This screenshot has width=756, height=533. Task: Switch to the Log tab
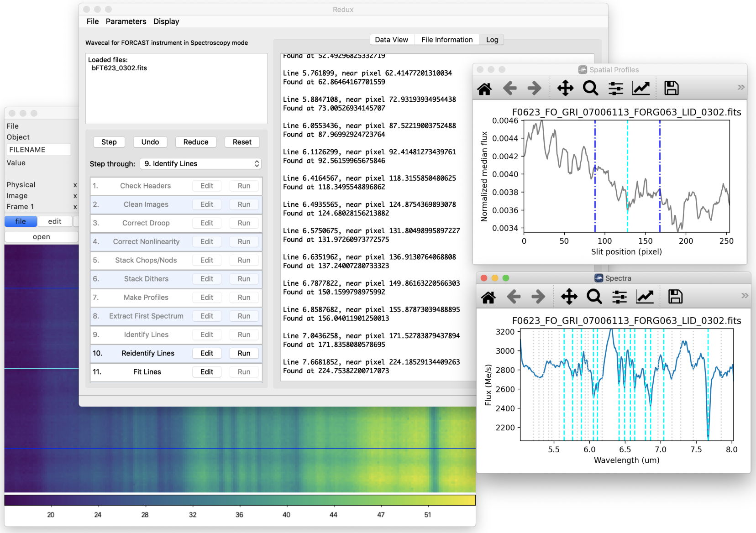coord(491,39)
